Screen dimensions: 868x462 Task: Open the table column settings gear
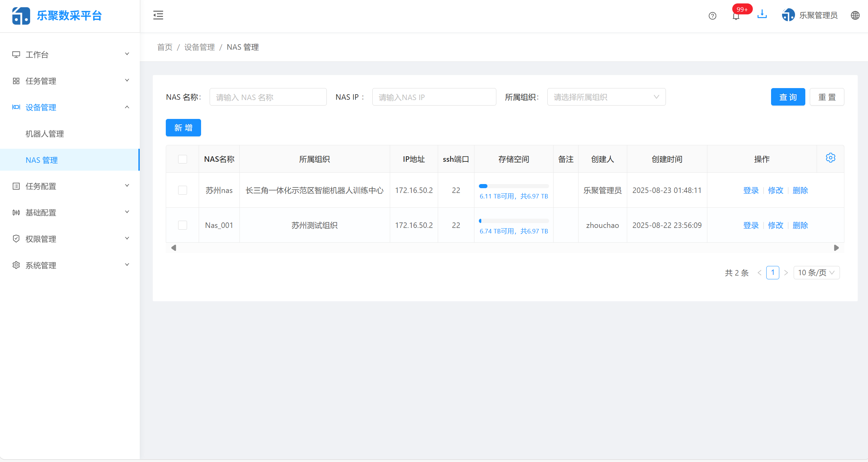(x=830, y=158)
